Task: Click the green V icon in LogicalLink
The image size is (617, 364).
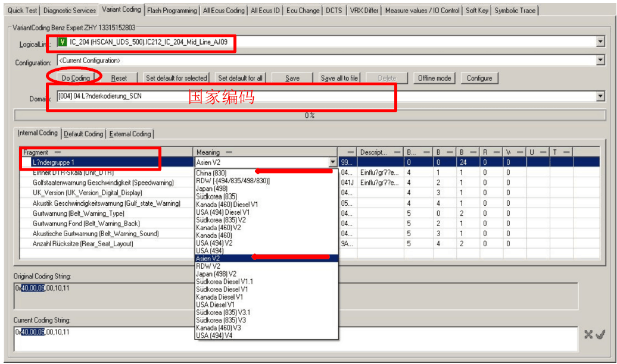Action: click(62, 42)
